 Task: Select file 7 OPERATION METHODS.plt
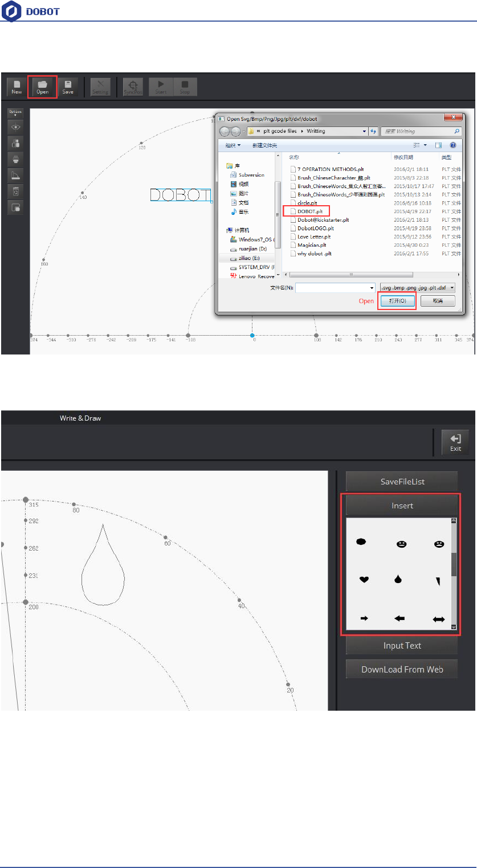327,169
